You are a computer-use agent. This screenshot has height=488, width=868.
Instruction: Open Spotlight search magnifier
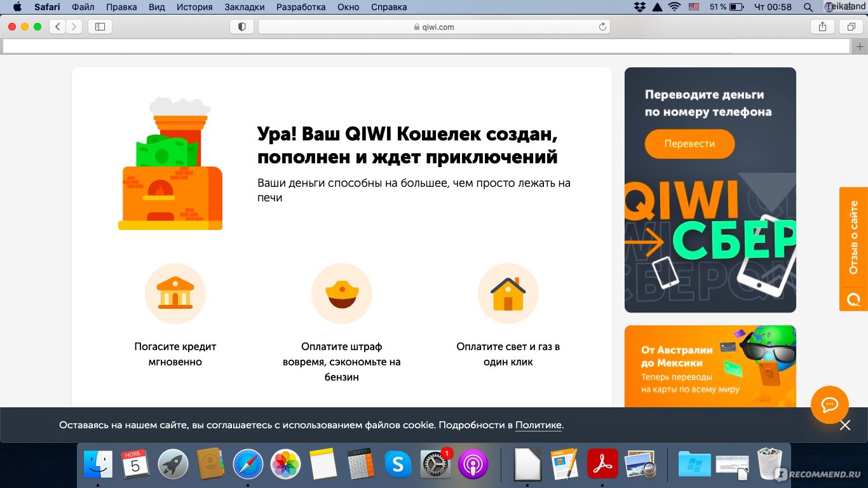tap(808, 7)
